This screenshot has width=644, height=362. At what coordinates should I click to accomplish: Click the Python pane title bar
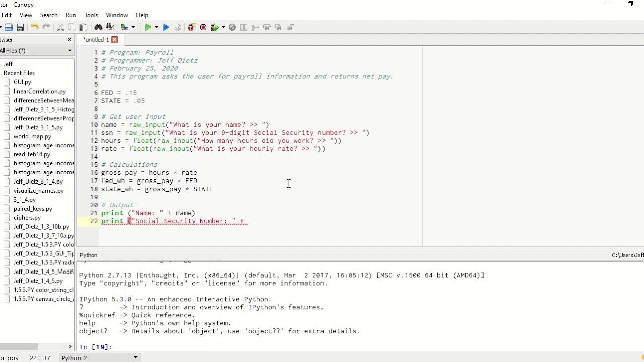point(360,255)
